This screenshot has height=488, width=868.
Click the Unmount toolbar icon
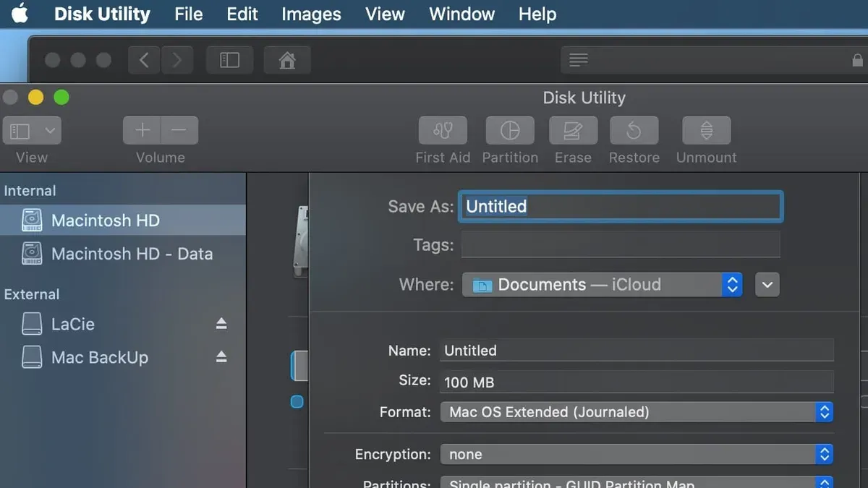tap(707, 131)
